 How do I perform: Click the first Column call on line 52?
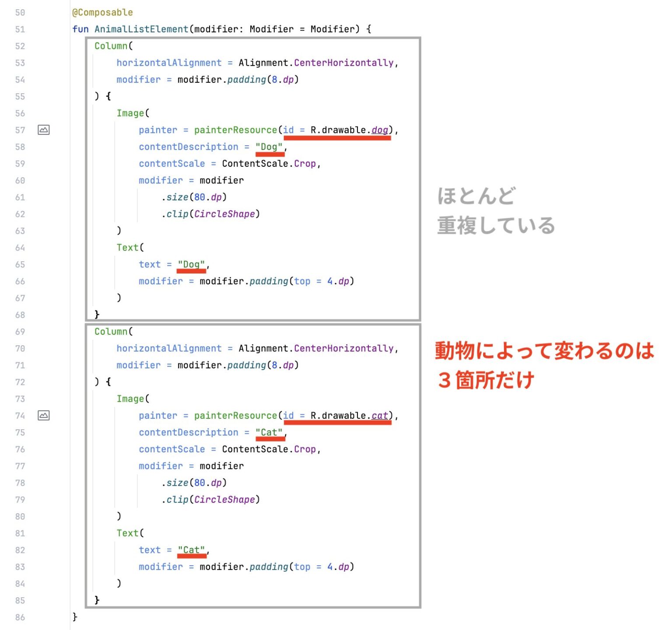pos(111,46)
